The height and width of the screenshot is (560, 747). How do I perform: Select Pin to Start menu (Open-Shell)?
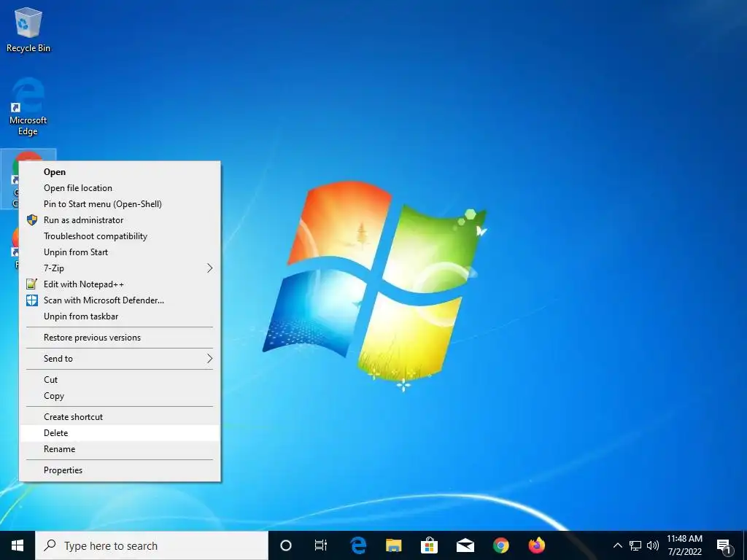click(120, 204)
